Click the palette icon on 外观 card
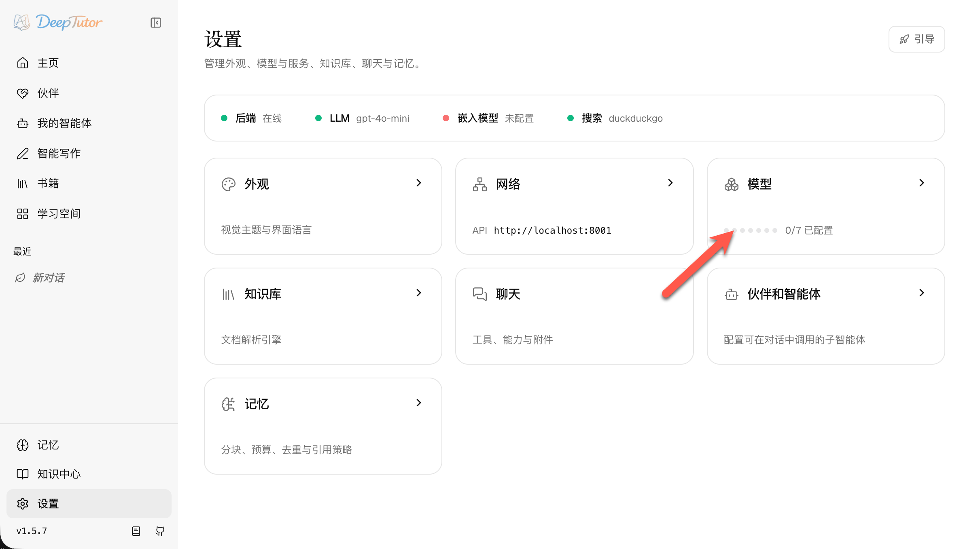 [x=229, y=184]
